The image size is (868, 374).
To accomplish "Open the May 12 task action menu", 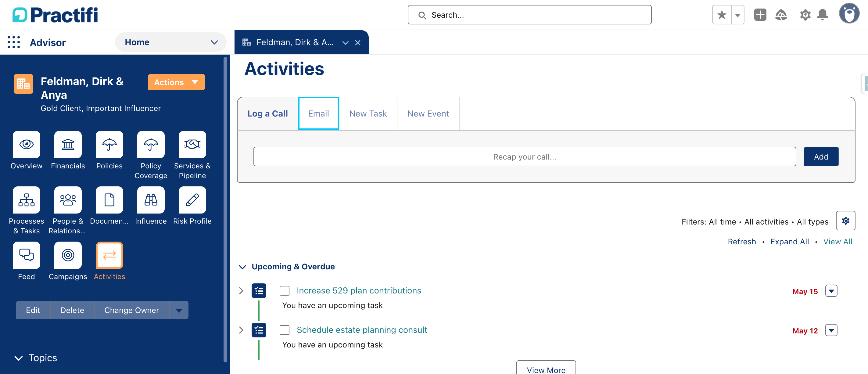I will coord(831,330).
